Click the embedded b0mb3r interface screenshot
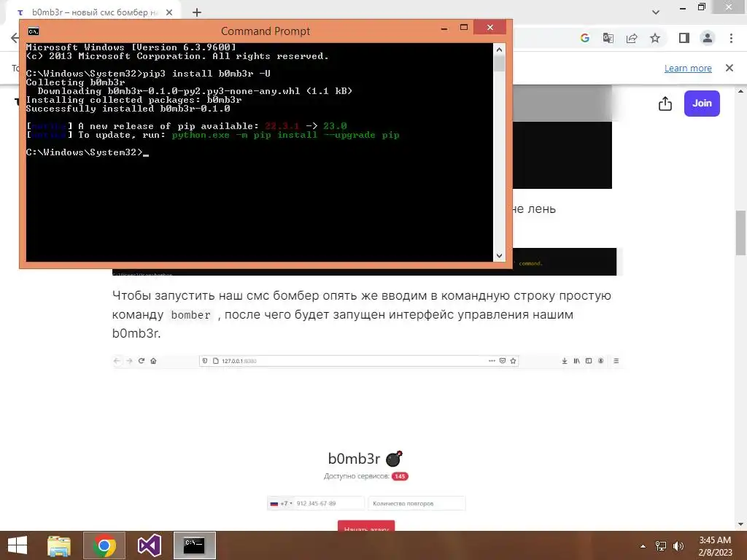Screen dimensions: 747x560 (368, 443)
